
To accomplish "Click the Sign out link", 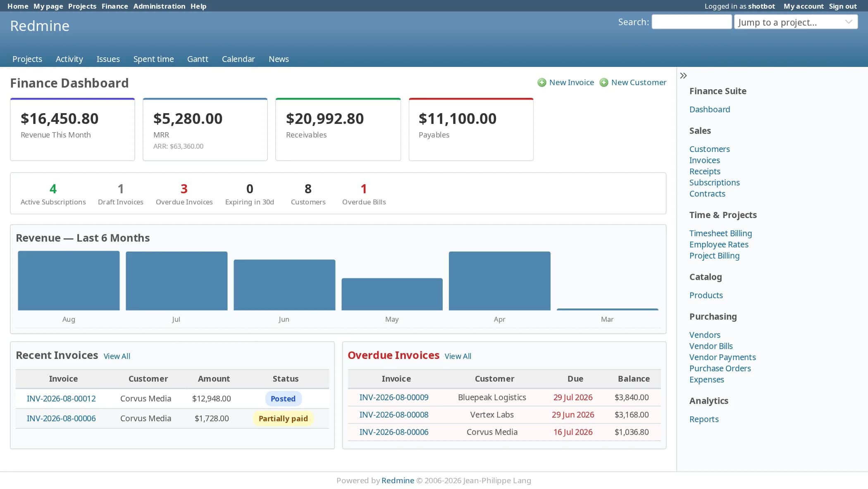I will tap(843, 6).
